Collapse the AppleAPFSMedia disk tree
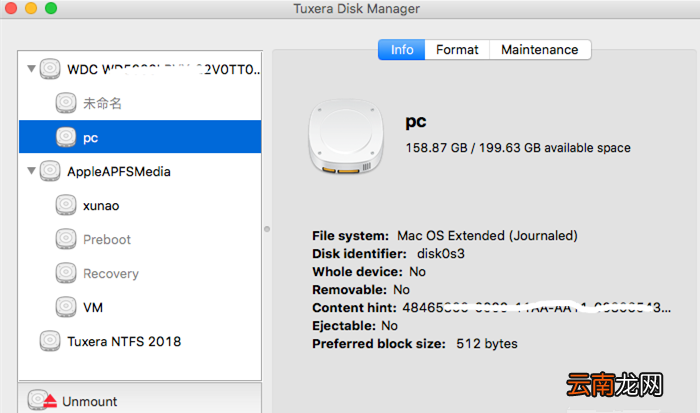 coord(31,171)
